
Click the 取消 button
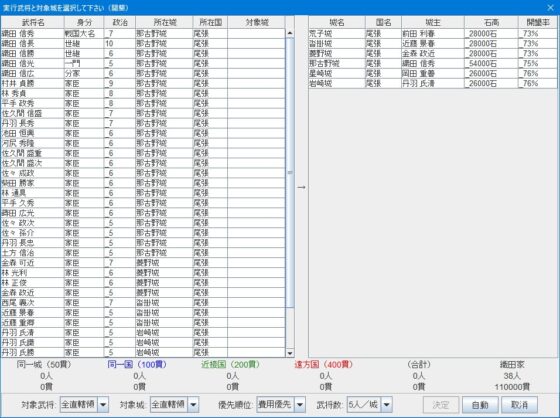(x=519, y=405)
